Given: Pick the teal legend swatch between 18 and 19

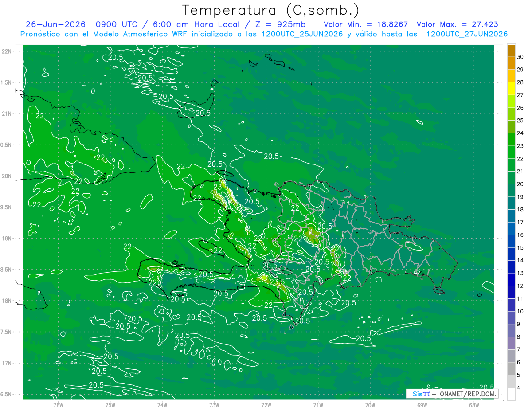Looking at the screenshot, I should (x=511, y=203).
